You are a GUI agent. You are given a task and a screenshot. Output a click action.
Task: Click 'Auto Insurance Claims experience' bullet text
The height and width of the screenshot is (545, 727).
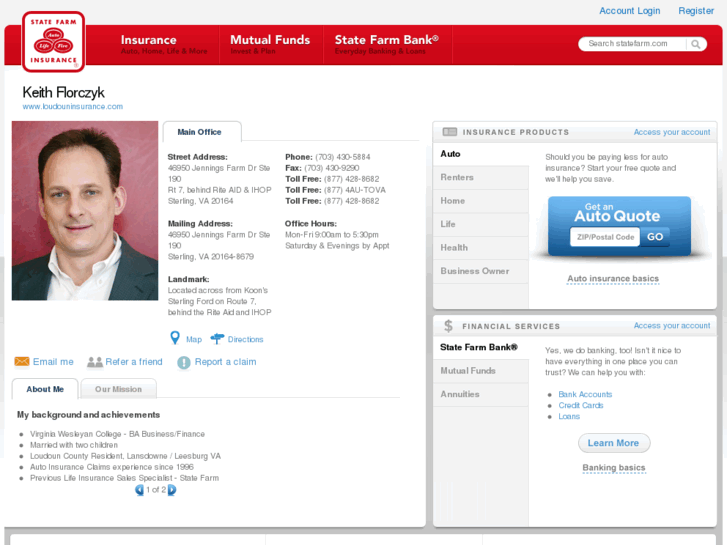[x=112, y=467]
